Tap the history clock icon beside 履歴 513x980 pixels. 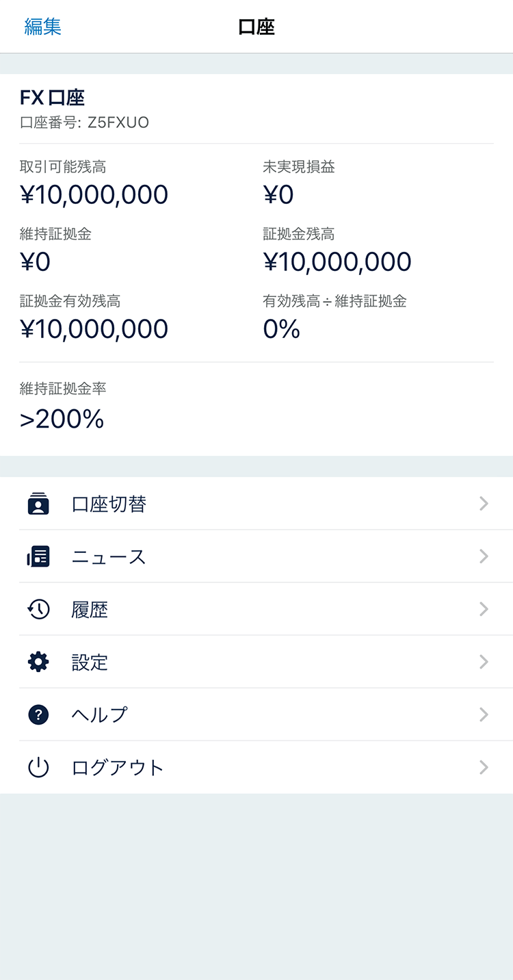click(x=38, y=609)
